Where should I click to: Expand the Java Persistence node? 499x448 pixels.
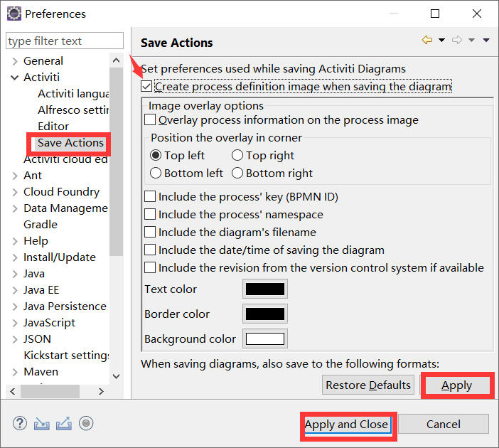[x=15, y=306]
